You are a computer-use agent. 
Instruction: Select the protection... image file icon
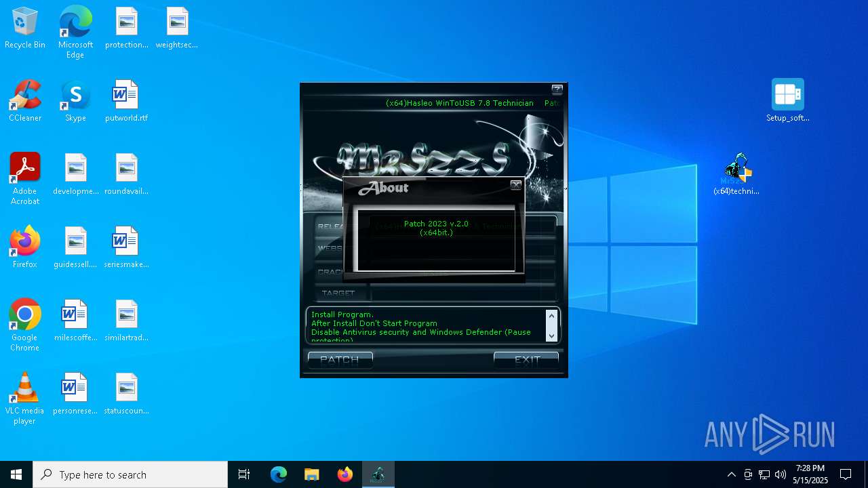coord(126,28)
